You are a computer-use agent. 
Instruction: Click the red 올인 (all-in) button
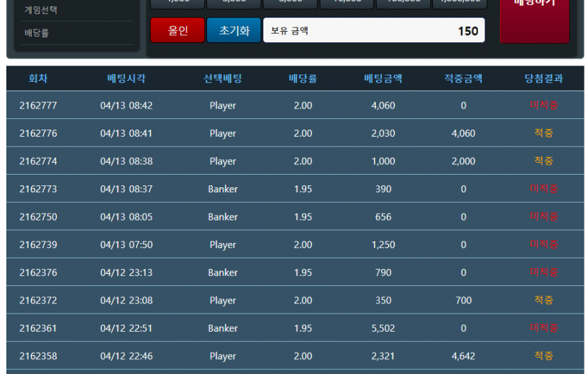[x=177, y=30]
